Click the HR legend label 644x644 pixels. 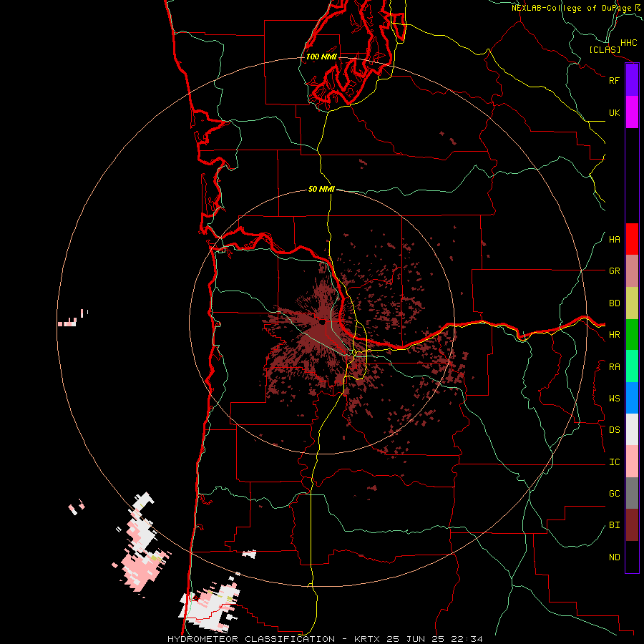pyautogui.click(x=614, y=335)
